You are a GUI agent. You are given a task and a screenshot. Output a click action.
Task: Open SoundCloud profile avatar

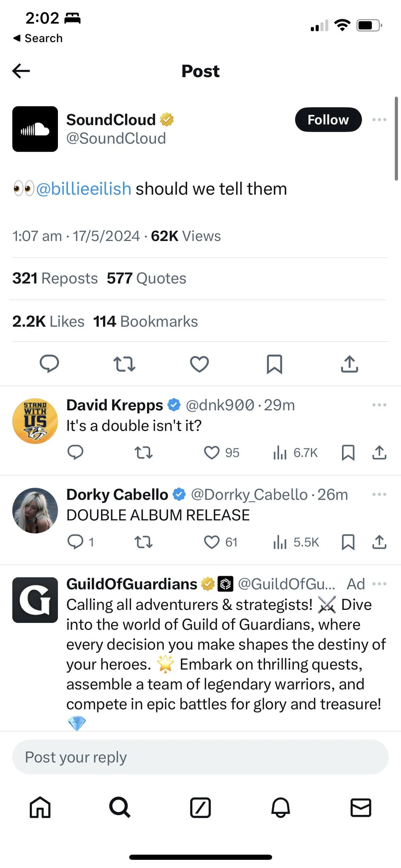(35, 129)
